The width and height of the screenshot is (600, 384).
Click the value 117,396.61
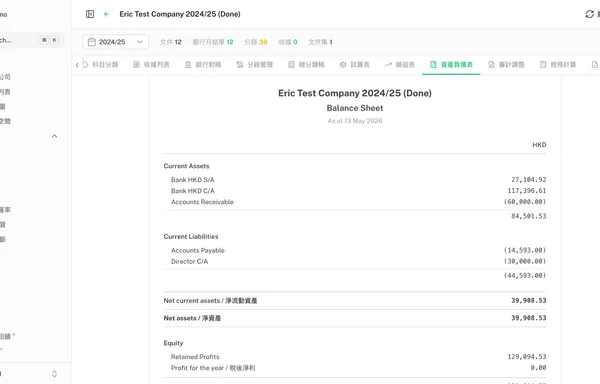[x=527, y=191]
